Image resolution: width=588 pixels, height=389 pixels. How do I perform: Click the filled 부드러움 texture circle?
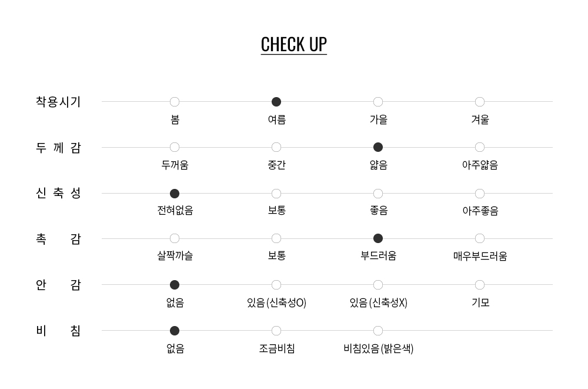[x=378, y=238]
